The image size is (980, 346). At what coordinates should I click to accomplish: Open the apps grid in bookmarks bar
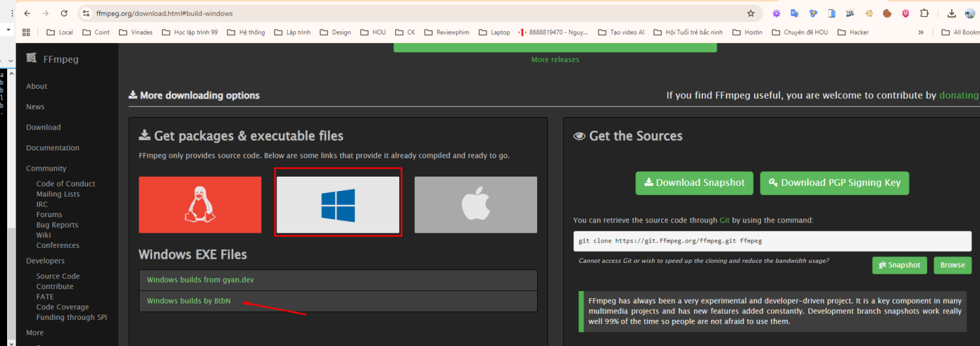coord(26,32)
